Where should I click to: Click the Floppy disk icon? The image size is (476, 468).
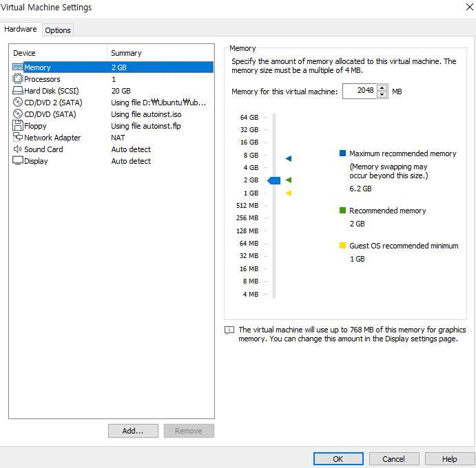18,125
